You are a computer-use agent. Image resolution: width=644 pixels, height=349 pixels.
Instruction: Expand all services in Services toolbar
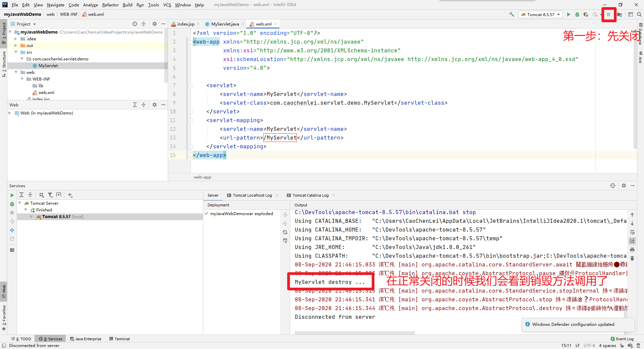pyautogui.click(x=21, y=195)
